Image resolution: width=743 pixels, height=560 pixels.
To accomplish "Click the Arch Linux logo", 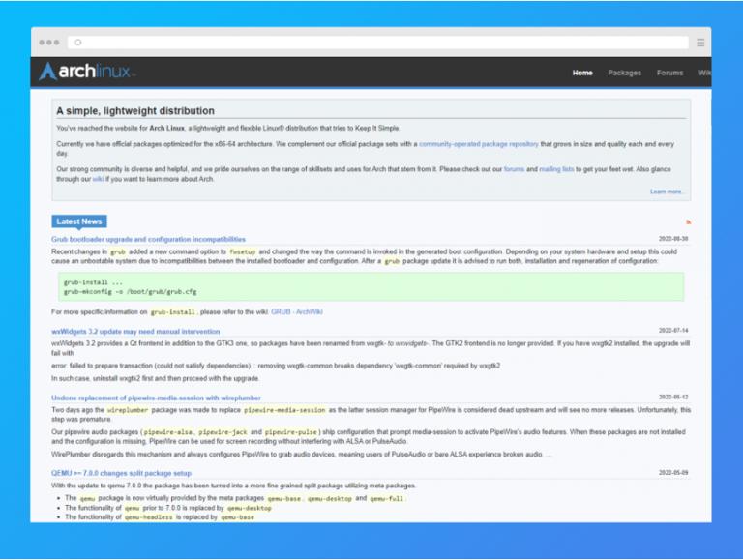I will point(87,72).
